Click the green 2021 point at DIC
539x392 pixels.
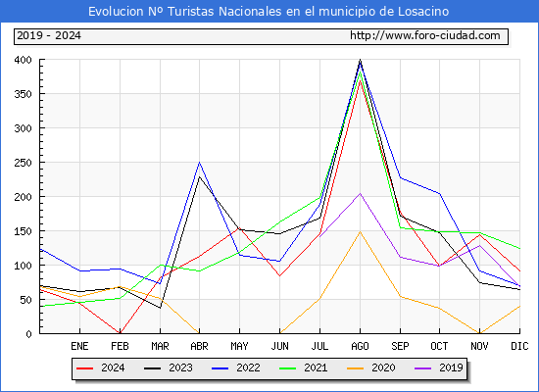pos(519,248)
